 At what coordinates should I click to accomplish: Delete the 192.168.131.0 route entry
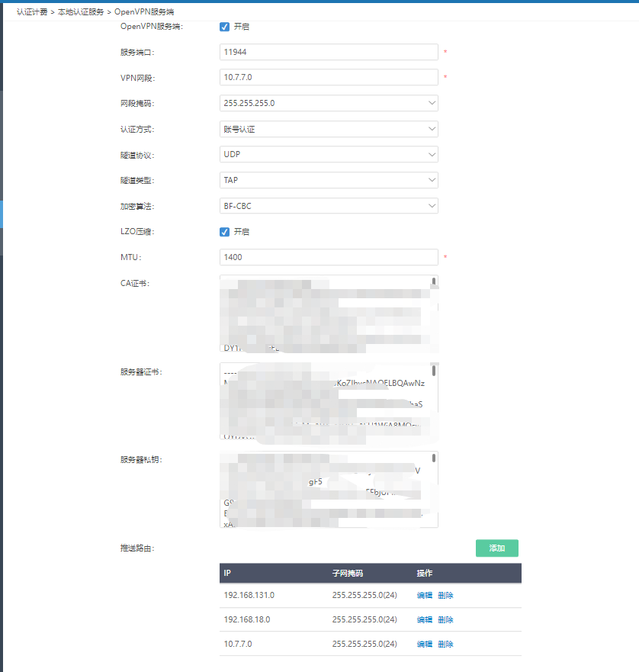(x=445, y=595)
